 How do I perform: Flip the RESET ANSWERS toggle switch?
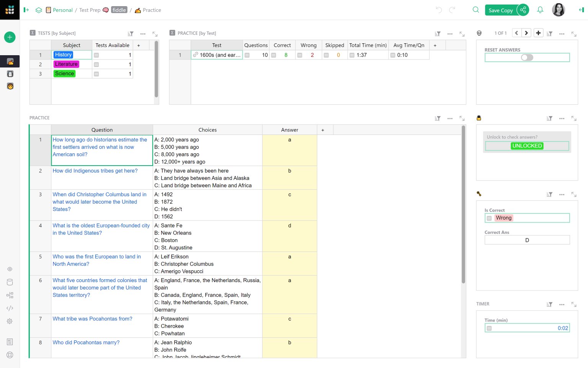coord(527,57)
